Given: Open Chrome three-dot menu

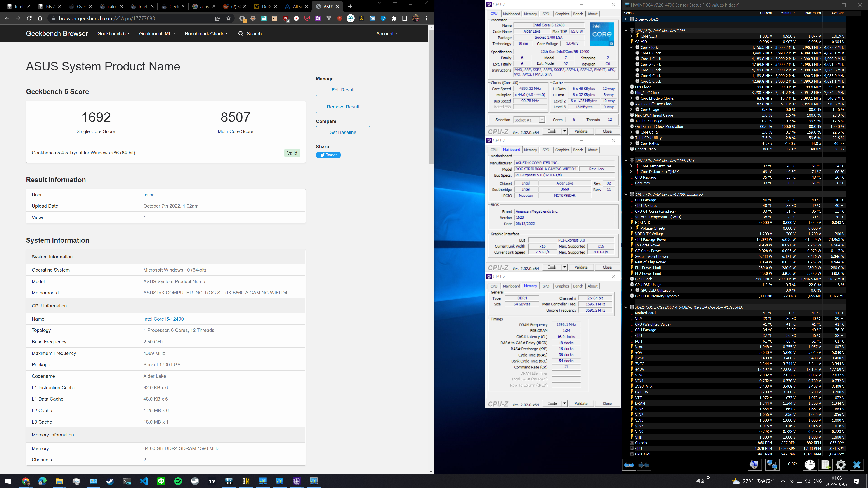Looking at the screenshot, I should click(x=427, y=19).
